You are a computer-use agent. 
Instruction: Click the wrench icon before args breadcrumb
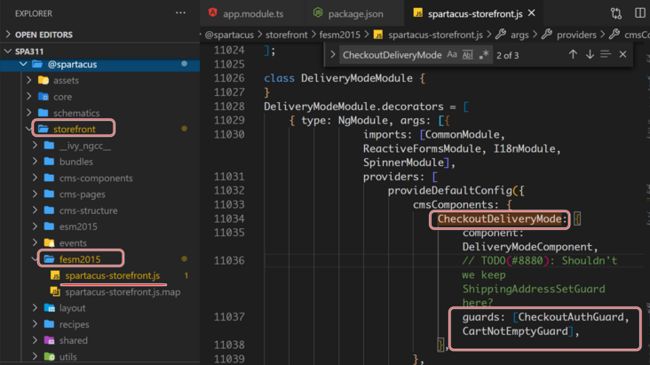pyautogui.click(x=501, y=34)
